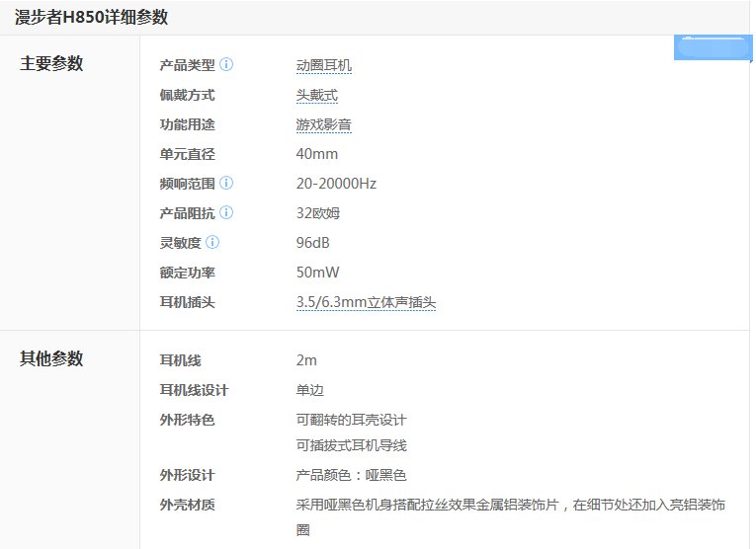Click the 耳机线设计 label
756x549 pixels.
(194, 390)
